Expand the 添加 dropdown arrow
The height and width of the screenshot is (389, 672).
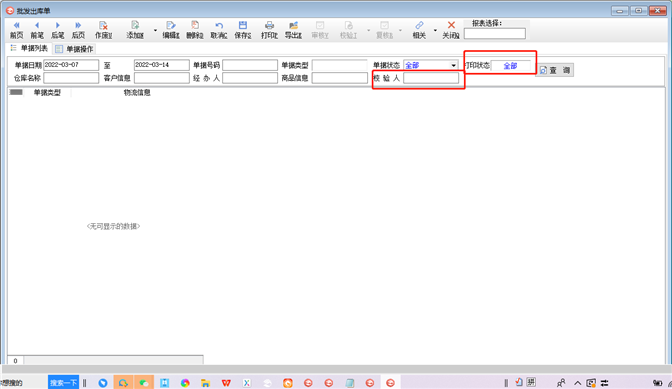click(x=155, y=30)
